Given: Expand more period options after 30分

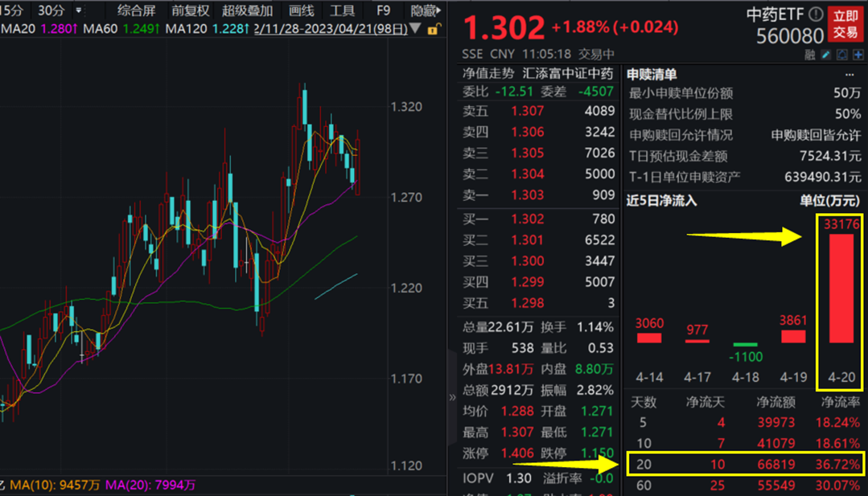Looking at the screenshot, I should [x=79, y=10].
